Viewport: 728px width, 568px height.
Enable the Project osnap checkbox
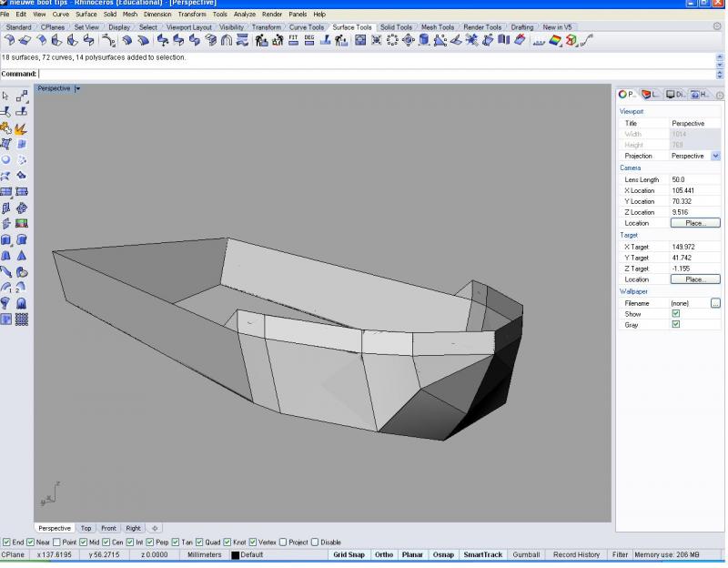pos(283,542)
